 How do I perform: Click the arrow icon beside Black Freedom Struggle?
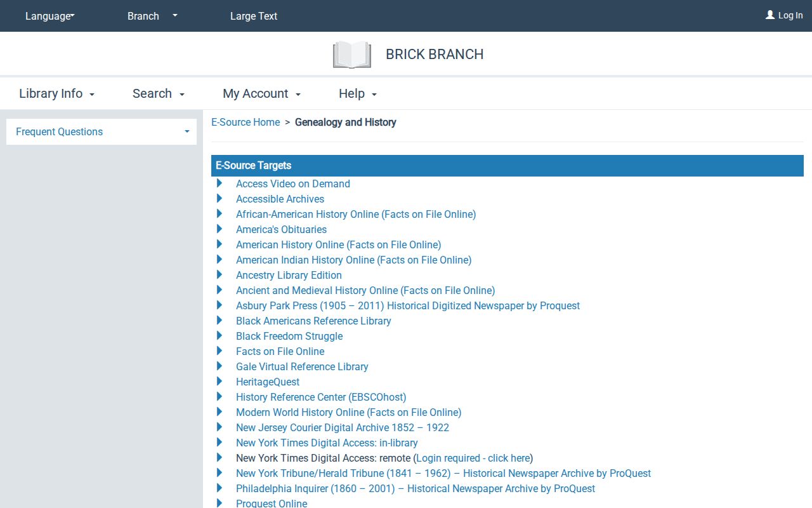[x=219, y=335]
